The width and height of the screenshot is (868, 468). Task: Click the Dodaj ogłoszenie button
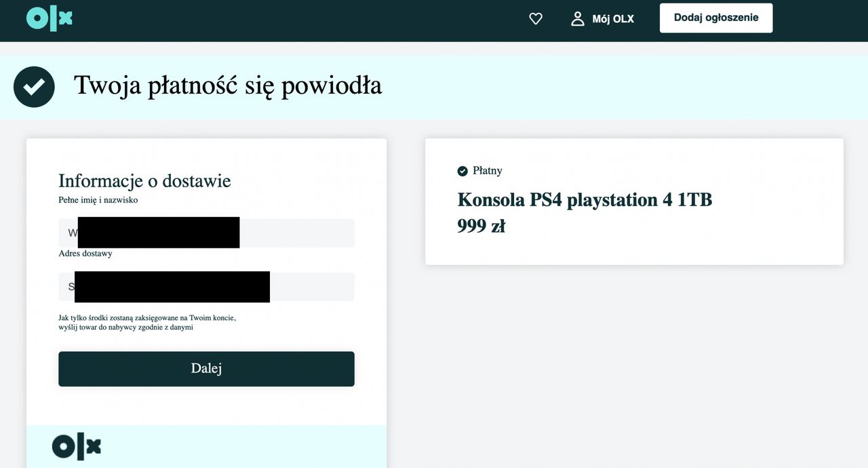(715, 17)
